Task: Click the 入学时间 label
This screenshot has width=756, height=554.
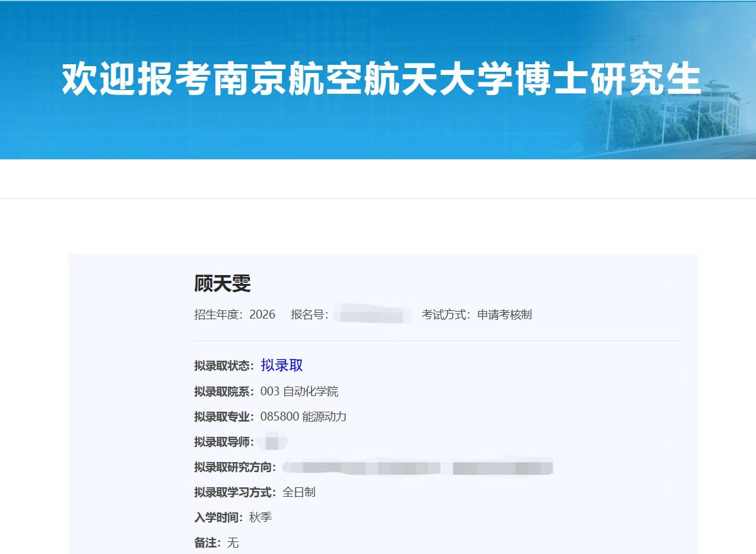Action: click(x=218, y=517)
